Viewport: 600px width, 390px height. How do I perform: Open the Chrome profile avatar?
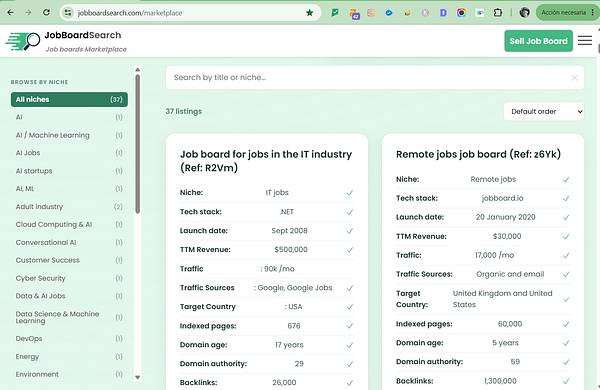coord(524,13)
